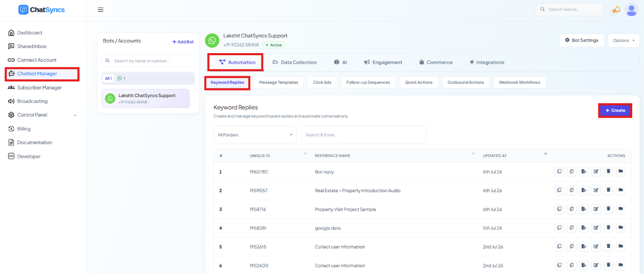This screenshot has width=644, height=274.
Task: Delete Real Estate – Property Introduction Audio
Action: 608,190
